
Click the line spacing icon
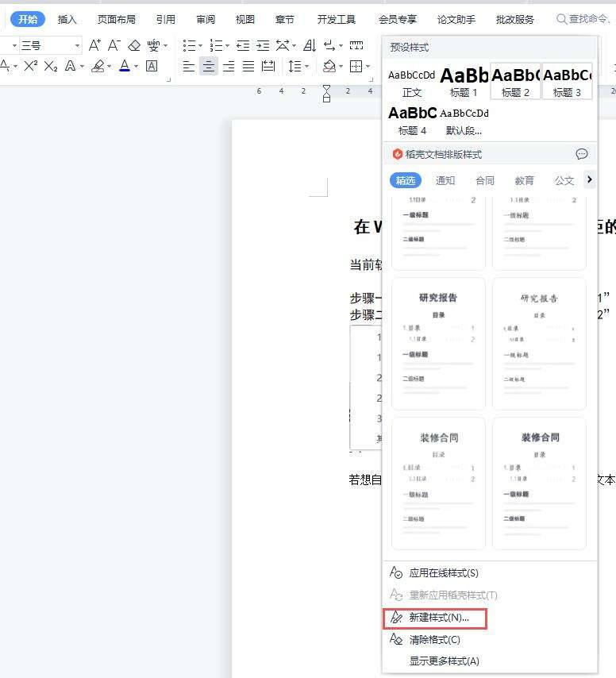[295, 66]
